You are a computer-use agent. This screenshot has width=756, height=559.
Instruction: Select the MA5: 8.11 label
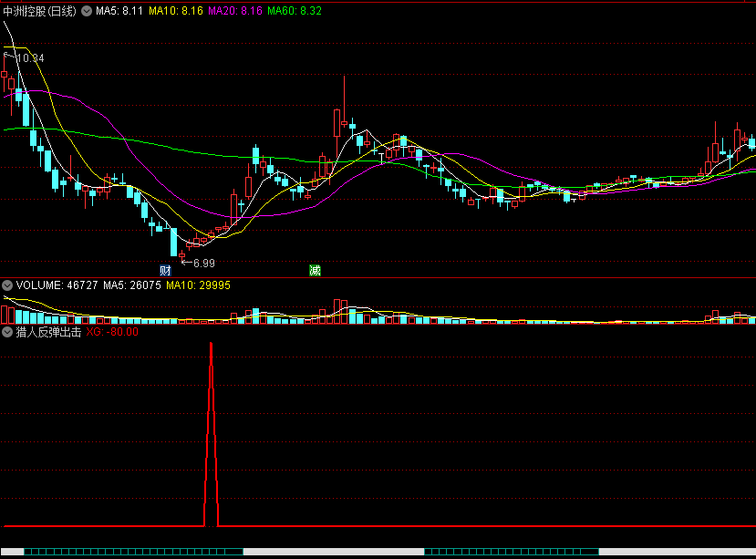(x=119, y=11)
